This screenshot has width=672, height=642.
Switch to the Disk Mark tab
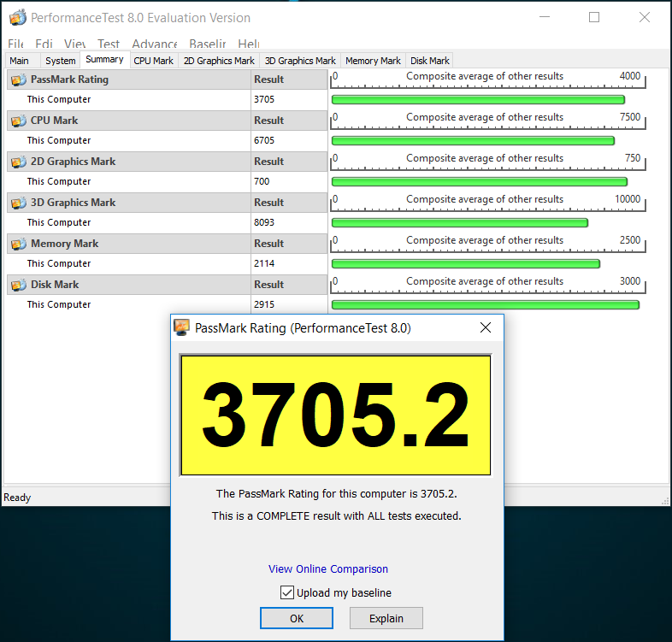coord(430,61)
